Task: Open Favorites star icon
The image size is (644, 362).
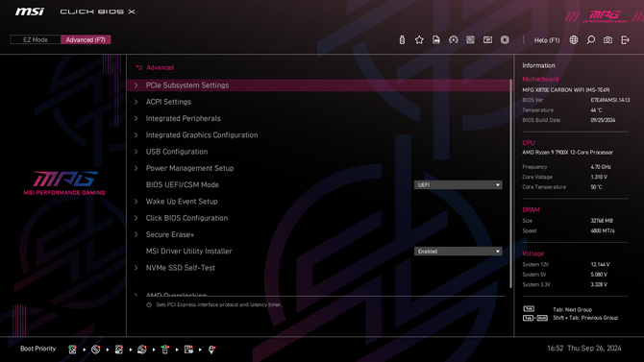Action: pos(419,39)
